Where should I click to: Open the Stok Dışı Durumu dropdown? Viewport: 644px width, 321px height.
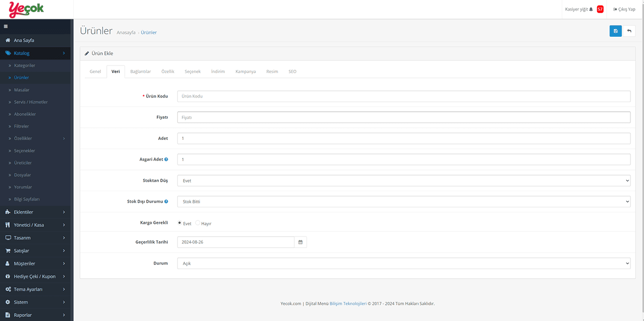404,202
